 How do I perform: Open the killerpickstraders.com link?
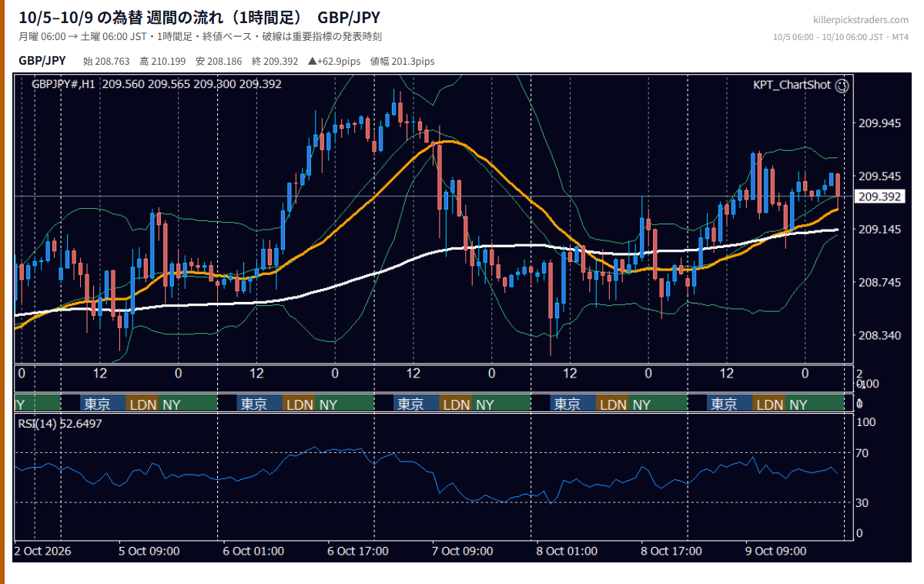[861, 20]
